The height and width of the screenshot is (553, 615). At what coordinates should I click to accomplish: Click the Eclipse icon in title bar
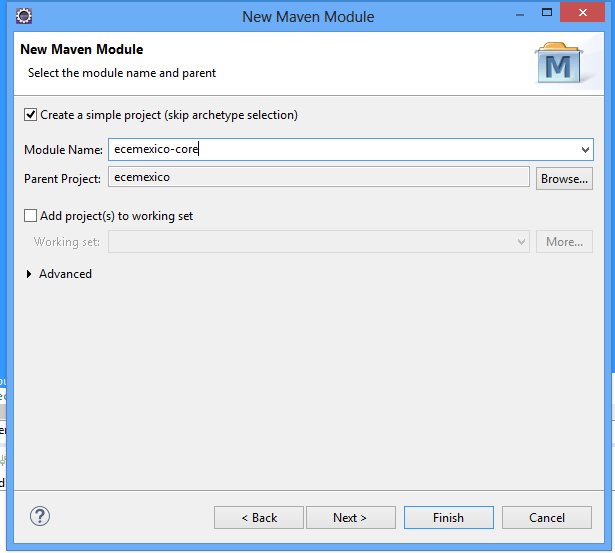pos(24,16)
